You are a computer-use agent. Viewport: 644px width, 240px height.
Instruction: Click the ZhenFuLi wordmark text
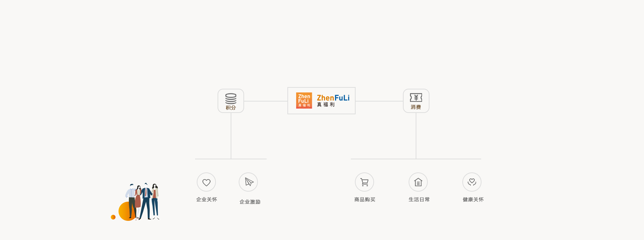pyautogui.click(x=333, y=98)
